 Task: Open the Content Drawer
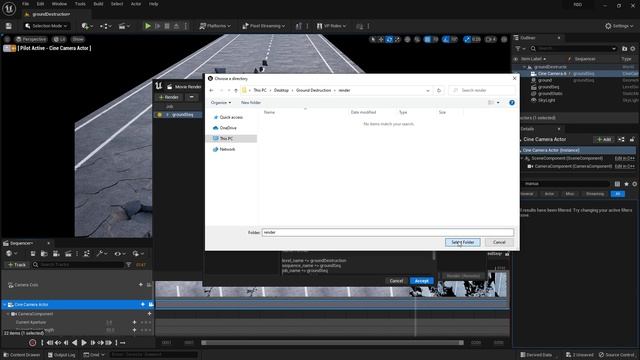[x=21, y=355]
